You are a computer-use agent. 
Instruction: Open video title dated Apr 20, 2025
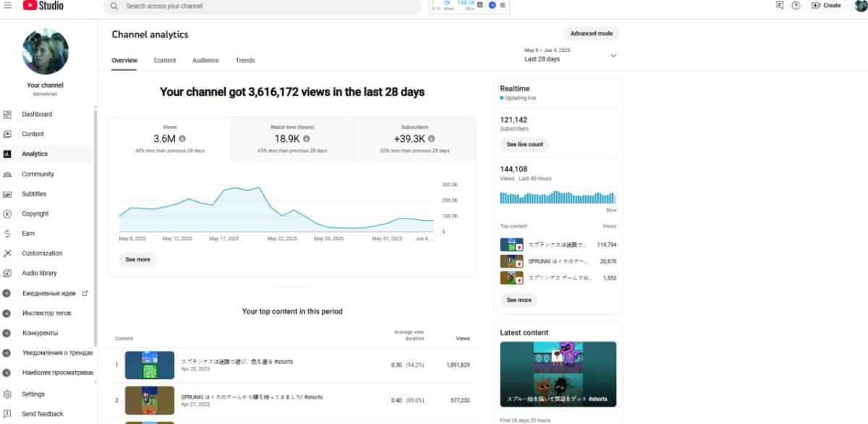point(237,362)
